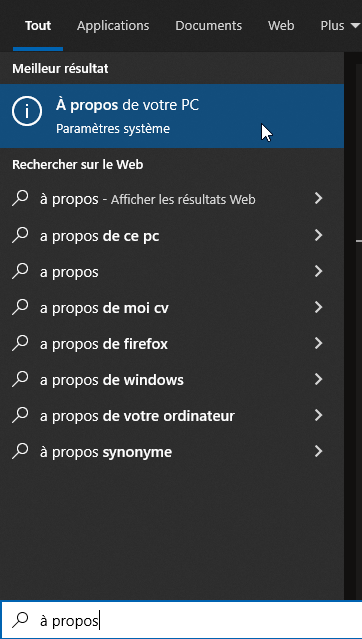Expand the chevron for 'a propos de votre ordinateur'
This screenshot has width=362, height=639.
tap(318, 415)
